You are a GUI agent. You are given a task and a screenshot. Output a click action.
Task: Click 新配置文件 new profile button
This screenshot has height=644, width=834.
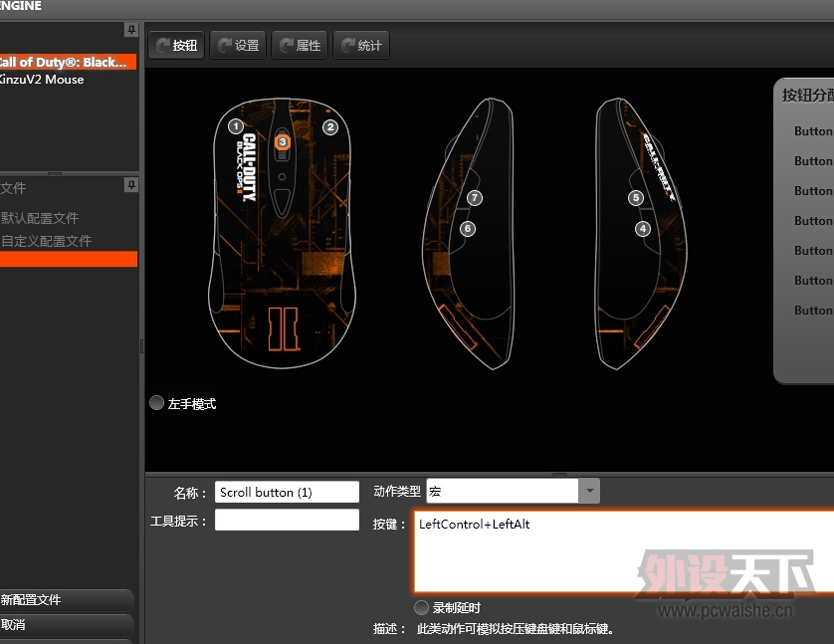click(67, 600)
